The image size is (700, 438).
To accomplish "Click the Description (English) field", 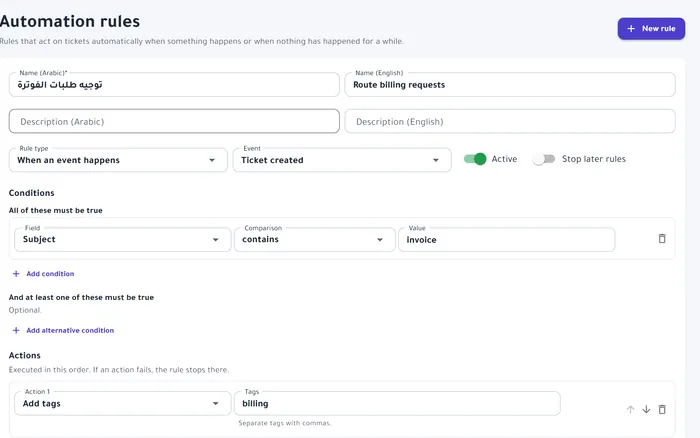I will 510,121.
